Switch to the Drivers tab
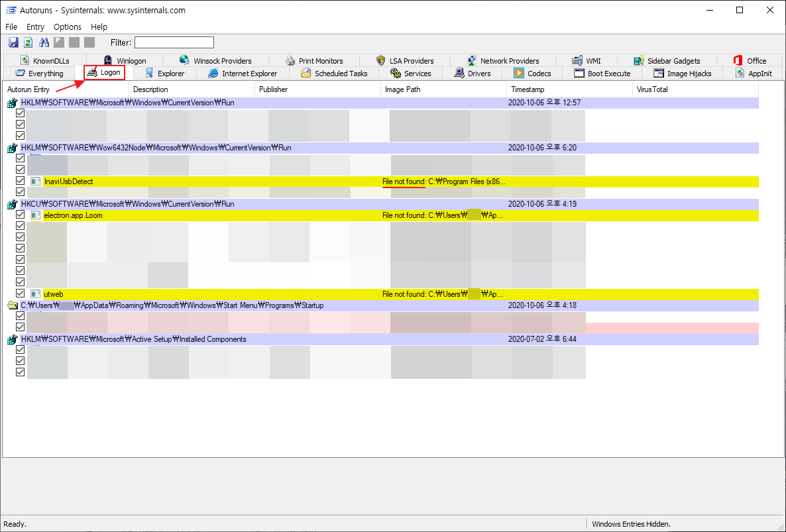Viewport: 786px width, 532px height. (473, 73)
